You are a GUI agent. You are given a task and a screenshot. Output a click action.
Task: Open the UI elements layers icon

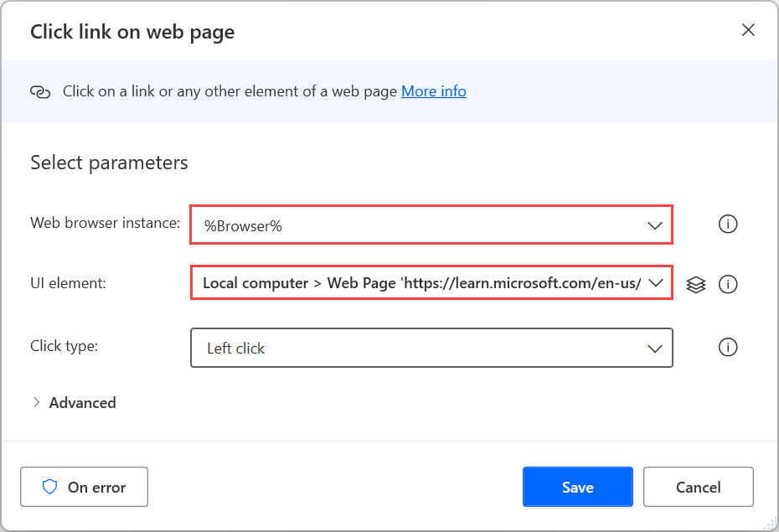coord(695,285)
